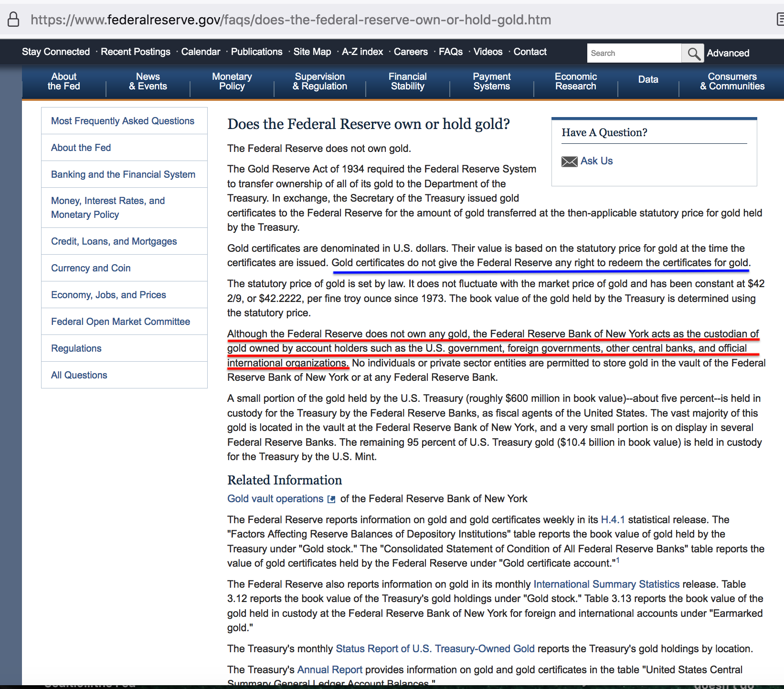Click text The Federal Reserve does not own gold.
Viewport: 784px width, 689px height.
pyautogui.click(x=319, y=149)
